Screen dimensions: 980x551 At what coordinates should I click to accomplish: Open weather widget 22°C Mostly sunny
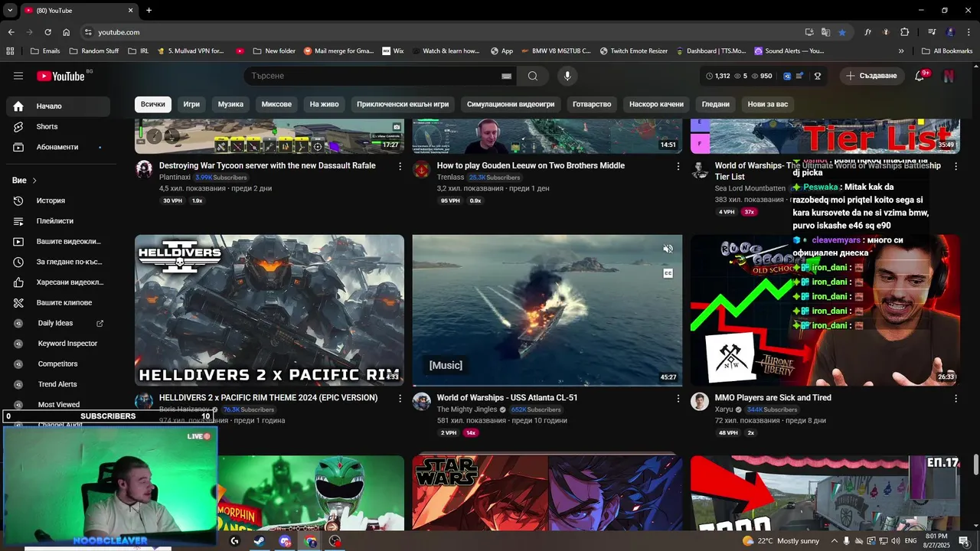780,541
